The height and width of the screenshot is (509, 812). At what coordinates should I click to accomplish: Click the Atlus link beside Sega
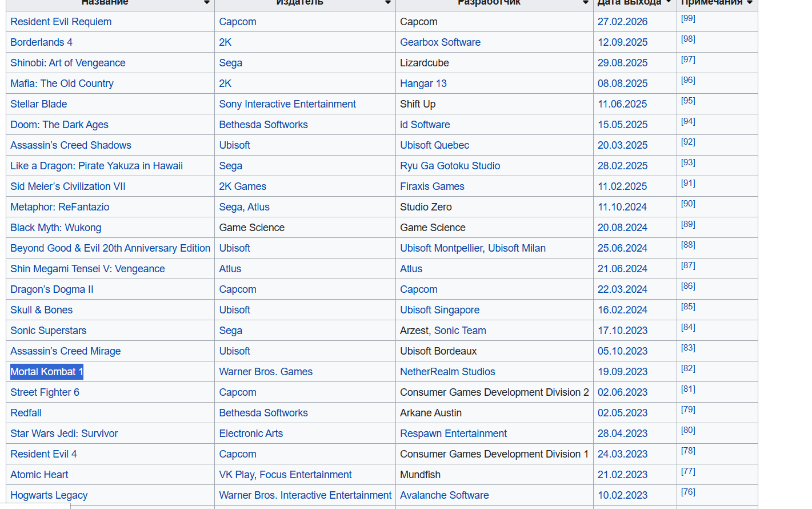258,207
